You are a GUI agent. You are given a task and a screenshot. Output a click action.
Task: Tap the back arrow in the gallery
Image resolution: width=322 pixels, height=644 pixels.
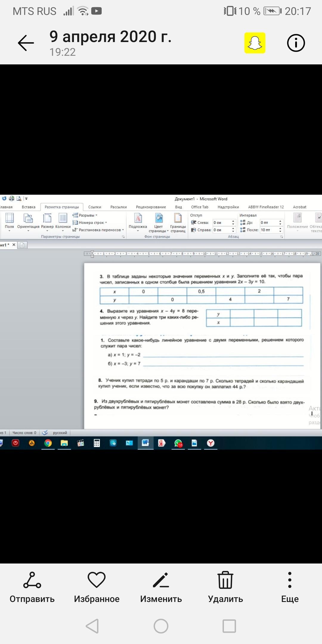(26, 43)
